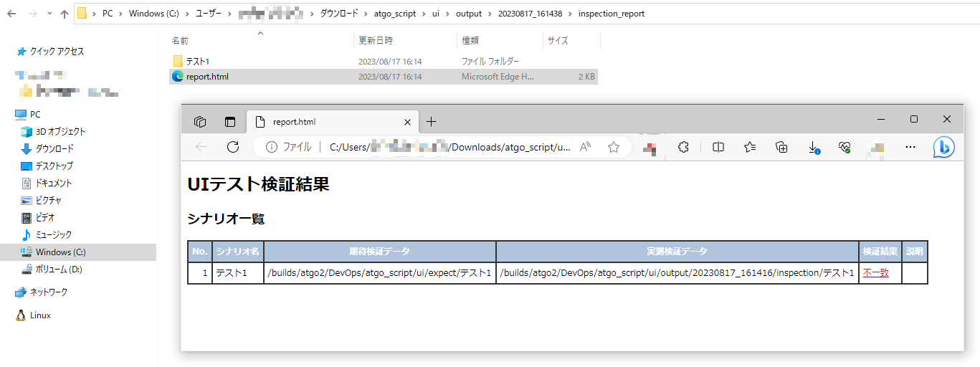The height and width of the screenshot is (367, 980).
Task: Open Edge tab actions menu icon
Action: 230,122
